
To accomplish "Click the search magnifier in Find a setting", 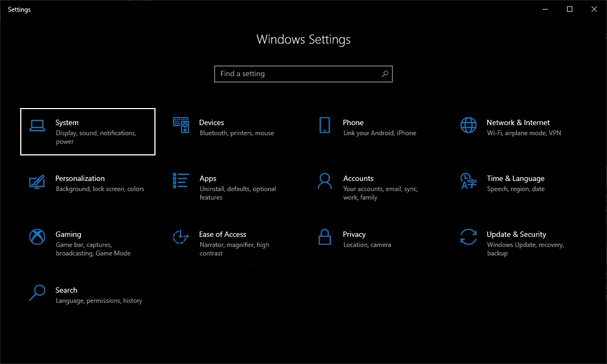I will point(385,74).
